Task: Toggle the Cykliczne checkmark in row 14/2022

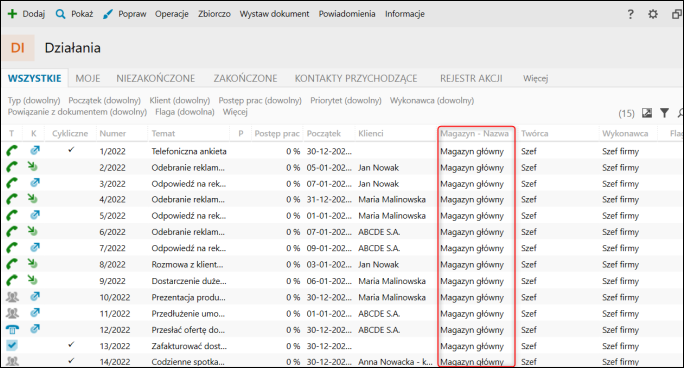Action: click(x=71, y=361)
